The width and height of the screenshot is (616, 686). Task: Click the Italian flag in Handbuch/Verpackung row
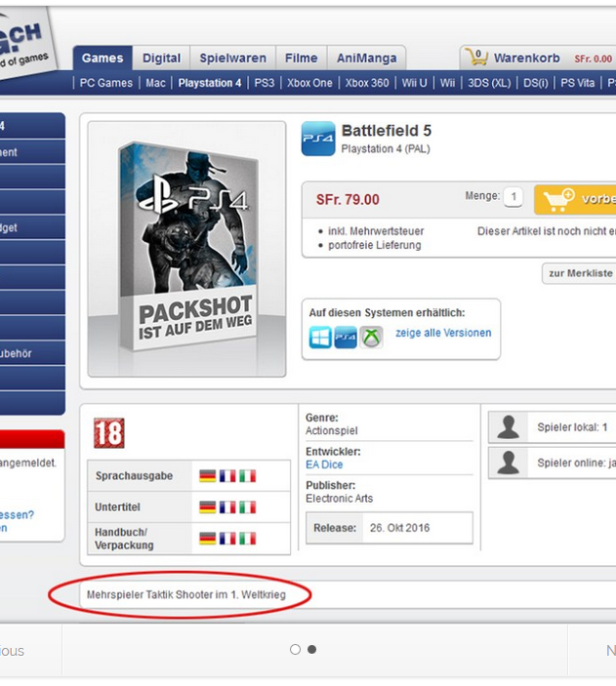[247, 539]
